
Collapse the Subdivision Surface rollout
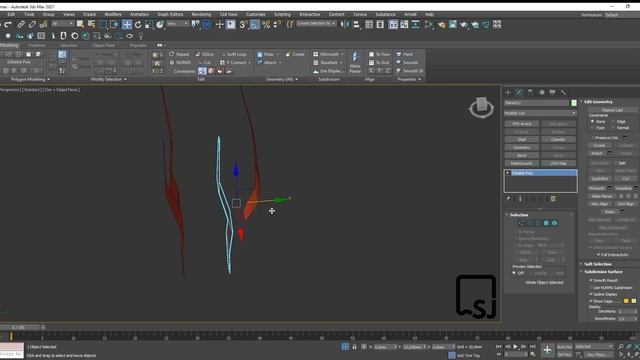pyautogui.click(x=603, y=271)
